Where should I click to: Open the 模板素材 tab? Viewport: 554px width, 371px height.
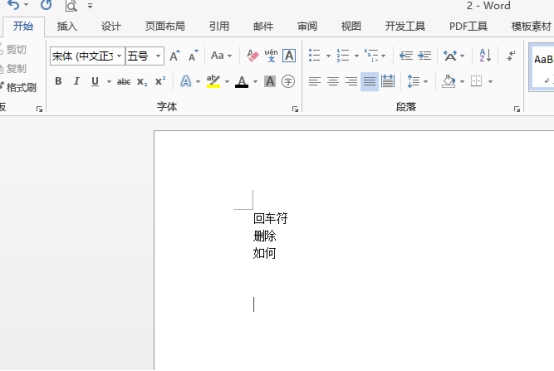(x=531, y=26)
